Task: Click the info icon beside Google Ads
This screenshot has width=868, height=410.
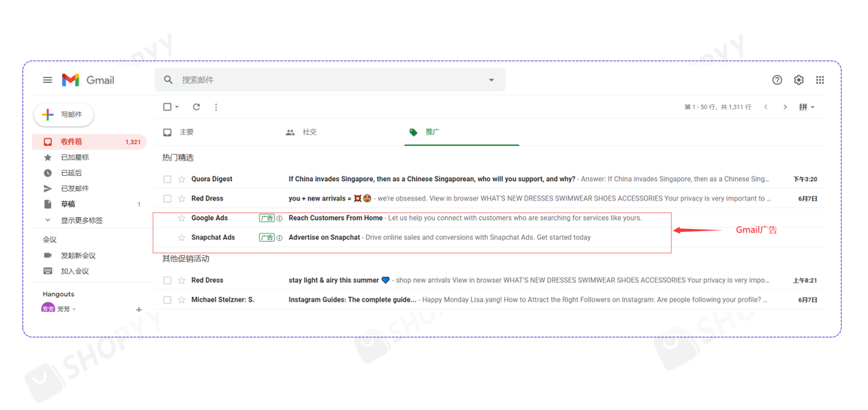Action: [x=280, y=218]
